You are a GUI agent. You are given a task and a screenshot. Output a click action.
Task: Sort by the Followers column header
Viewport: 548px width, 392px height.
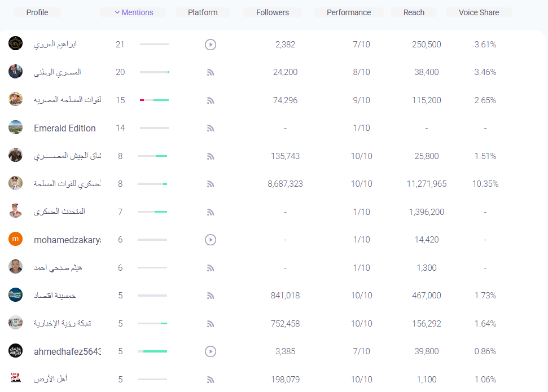(x=272, y=12)
